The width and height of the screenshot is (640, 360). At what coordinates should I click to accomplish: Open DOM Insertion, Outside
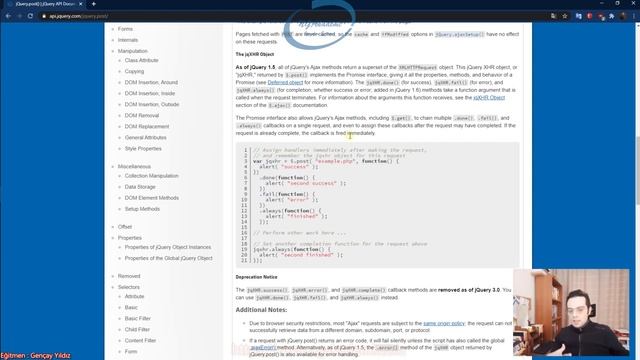tap(152, 104)
